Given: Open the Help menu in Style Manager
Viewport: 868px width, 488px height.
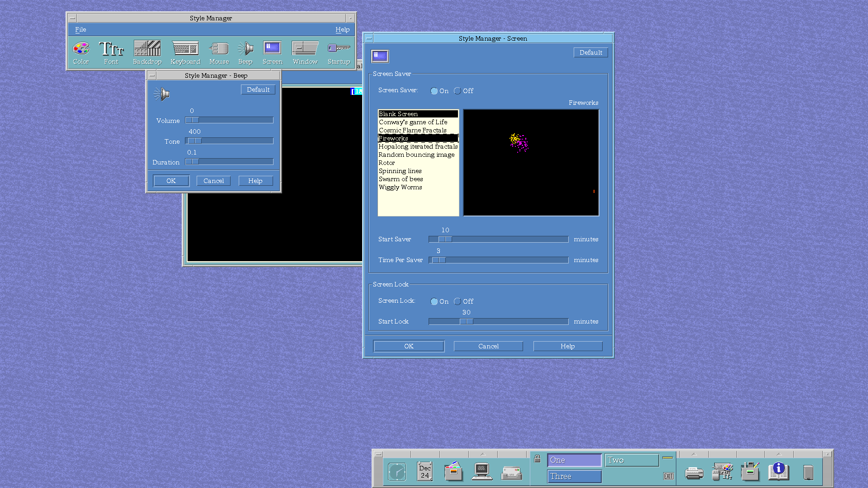Looking at the screenshot, I should coord(342,29).
